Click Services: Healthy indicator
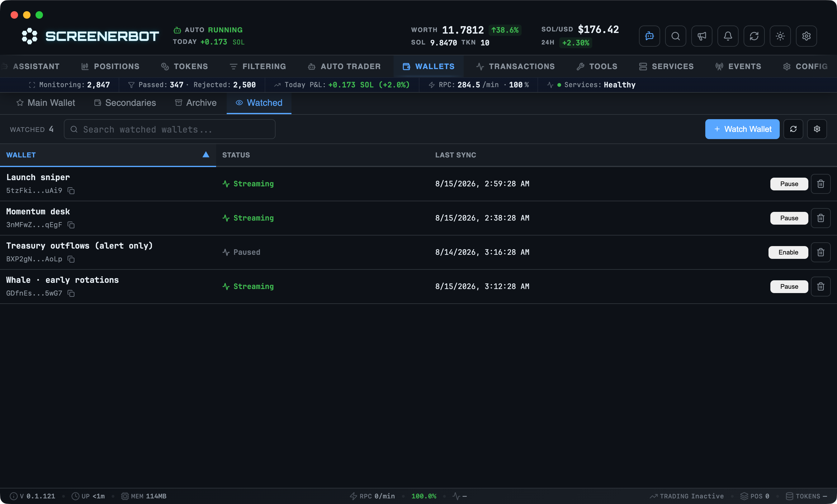837x504 pixels. 591,85
